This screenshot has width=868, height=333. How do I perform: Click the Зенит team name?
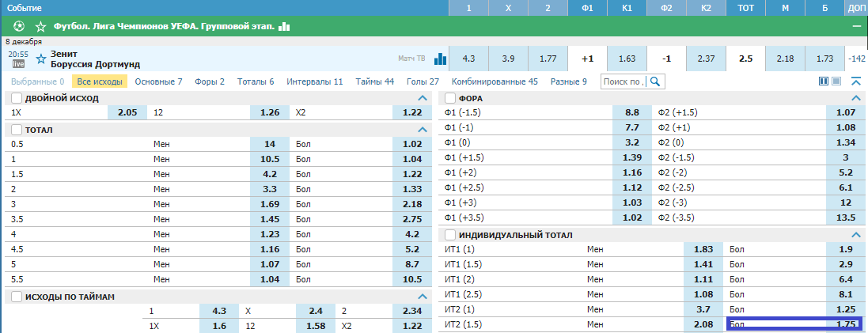(64, 54)
